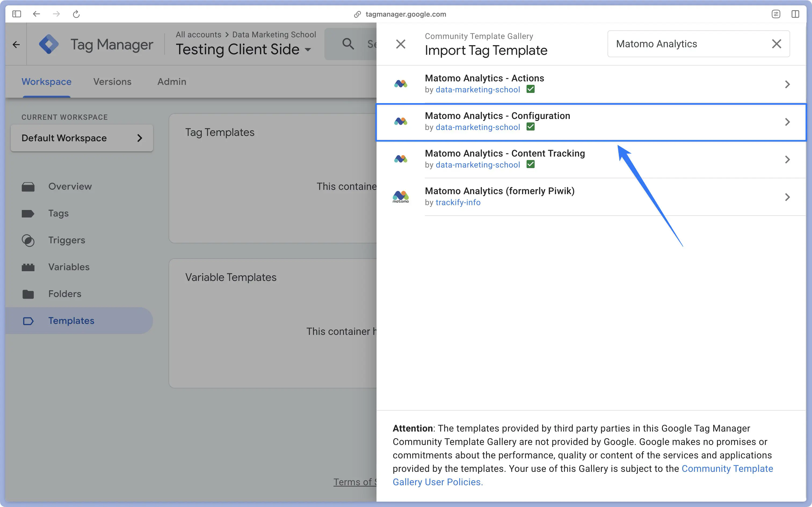812x507 pixels.
Task: Open Matomo Analytics - Configuration via chevron
Action: [788, 122]
